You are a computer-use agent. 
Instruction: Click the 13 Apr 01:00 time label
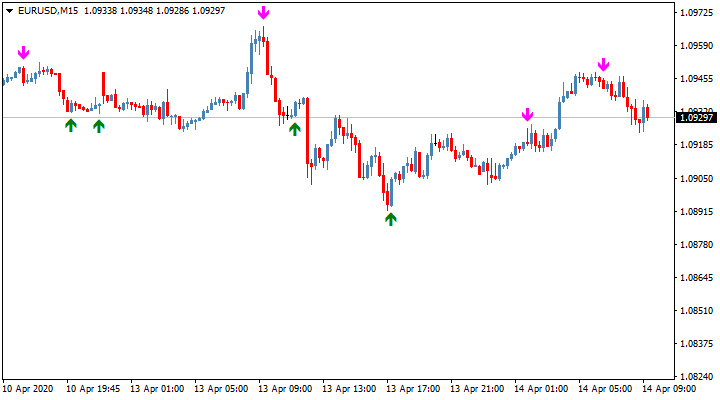pos(157,389)
